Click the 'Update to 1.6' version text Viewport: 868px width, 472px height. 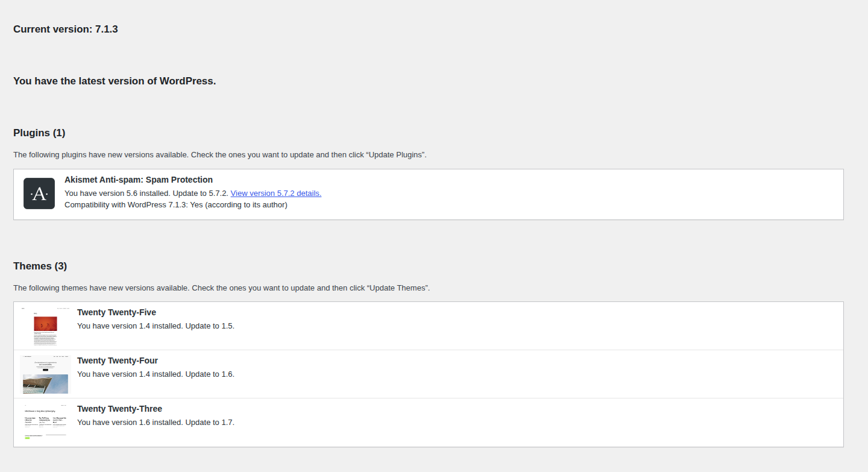click(x=209, y=374)
